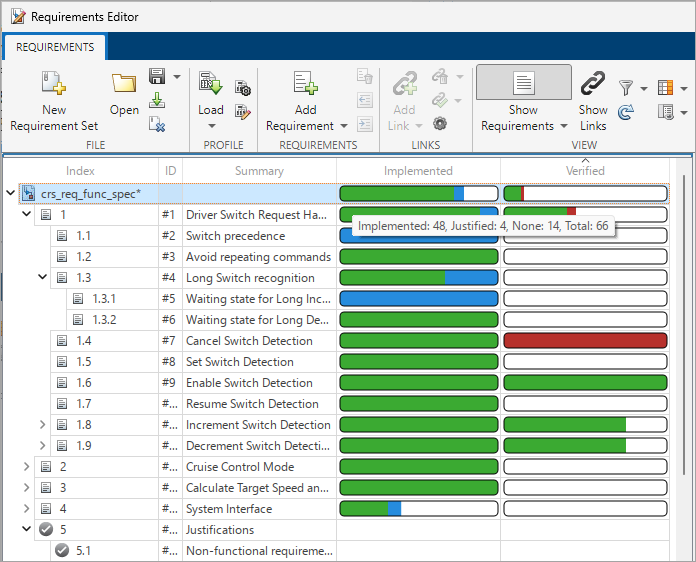The width and height of the screenshot is (696, 562).
Task: Select the 5.1 Non-functional requirement row
Action: [x=260, y=551]
